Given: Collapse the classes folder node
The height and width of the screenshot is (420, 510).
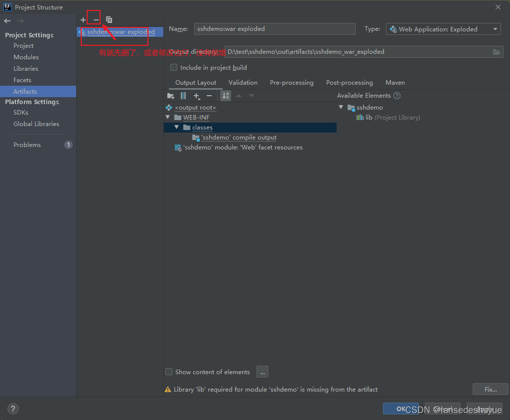Looking at the screenshot, I should pyautogui.click(x=177, y=127).
